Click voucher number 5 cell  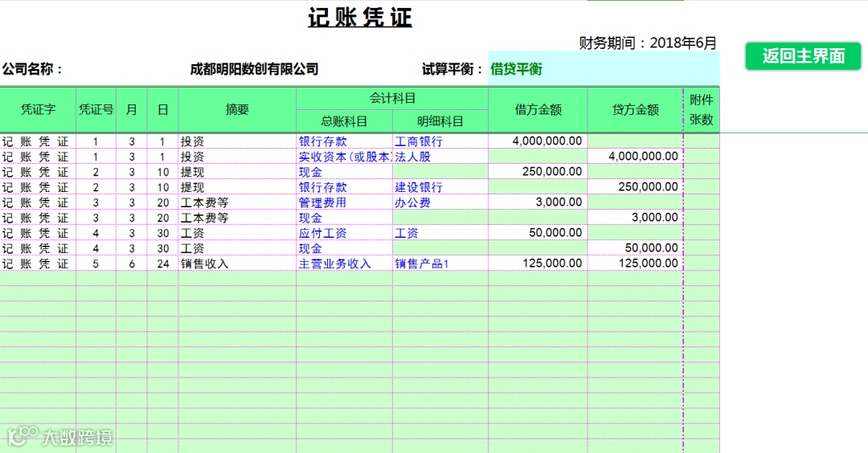96,263
